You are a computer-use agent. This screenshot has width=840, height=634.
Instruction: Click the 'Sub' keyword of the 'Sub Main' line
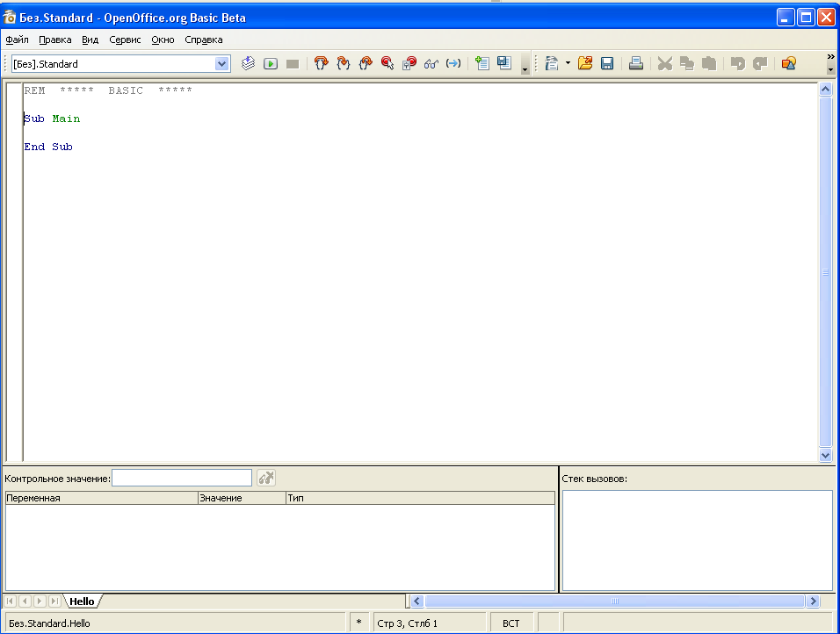pos(34,119)
